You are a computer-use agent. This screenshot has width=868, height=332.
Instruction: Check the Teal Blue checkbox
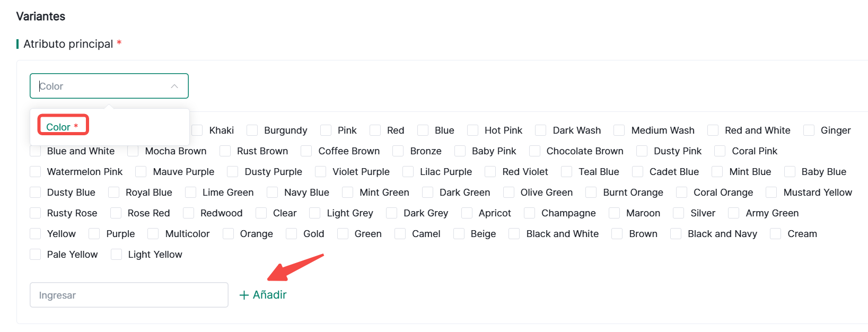click(567, 172)
